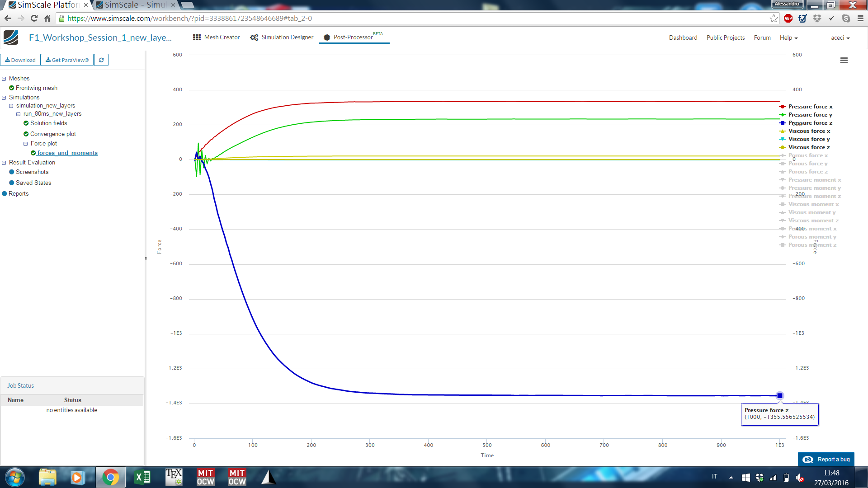Open the Help dropdown menu
The image size is (868, 488).
point(788,38)
